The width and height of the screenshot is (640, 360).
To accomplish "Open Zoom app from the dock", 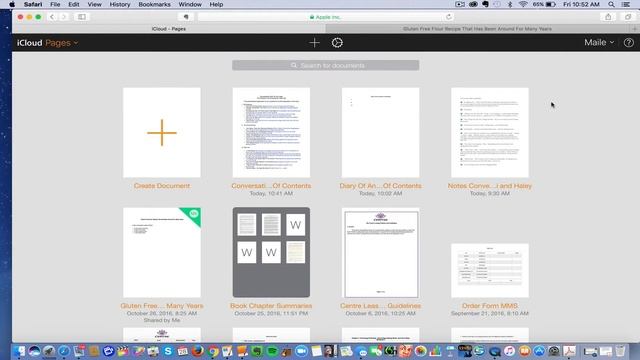I will tap(301, 351).
